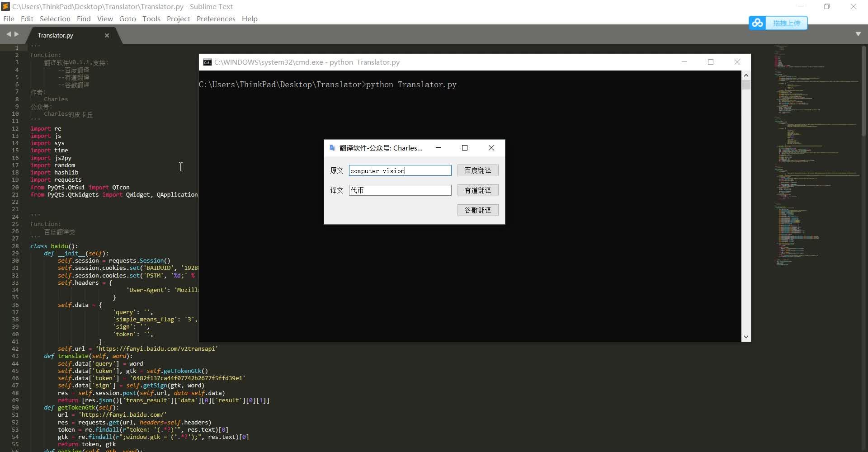The image size is (868, 452).
Task: Click 'def translate(self, word):' line
Action: pyautogui.click(x=88, y=356)
